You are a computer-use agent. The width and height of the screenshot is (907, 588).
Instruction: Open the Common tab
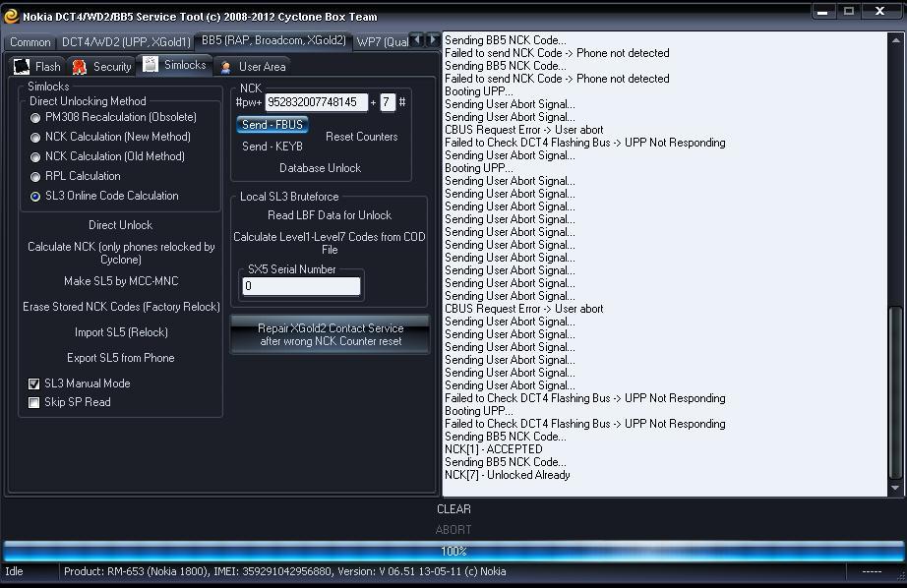30,42
